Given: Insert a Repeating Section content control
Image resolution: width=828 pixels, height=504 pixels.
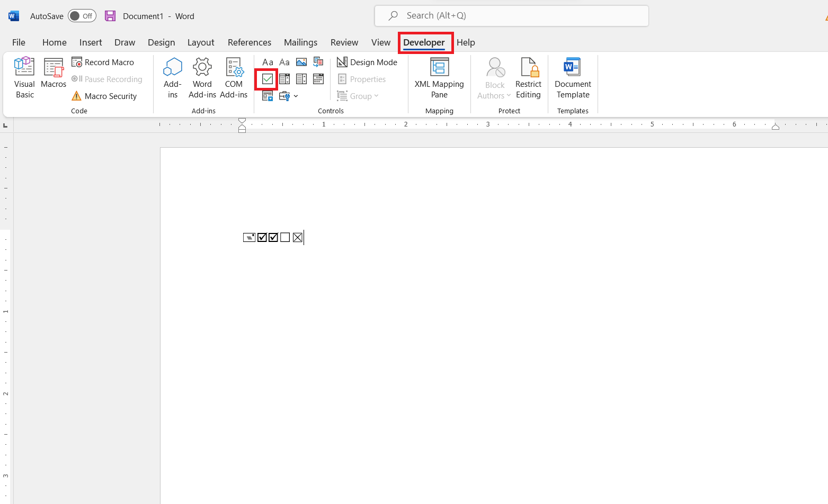Looking at the screenshot, I should coord(268,96).
